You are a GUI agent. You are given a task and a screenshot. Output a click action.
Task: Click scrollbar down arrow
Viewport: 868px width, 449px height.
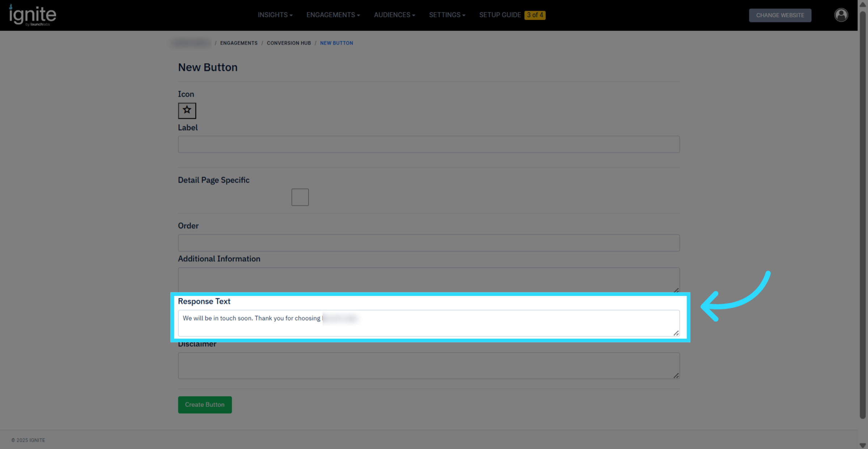click(x=863, y=445)
